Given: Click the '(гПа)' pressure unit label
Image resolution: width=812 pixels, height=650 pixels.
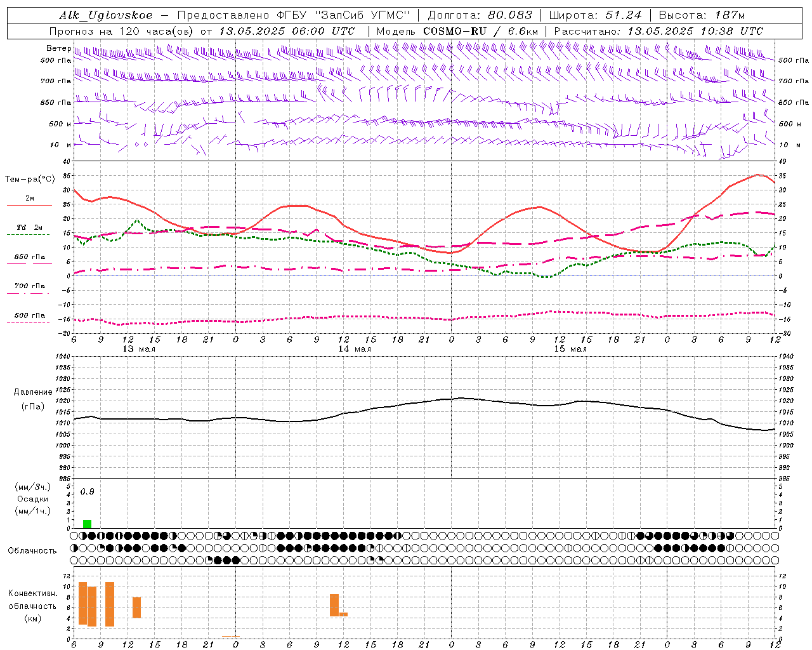Looking at the screenshot, I should [33, 407].
